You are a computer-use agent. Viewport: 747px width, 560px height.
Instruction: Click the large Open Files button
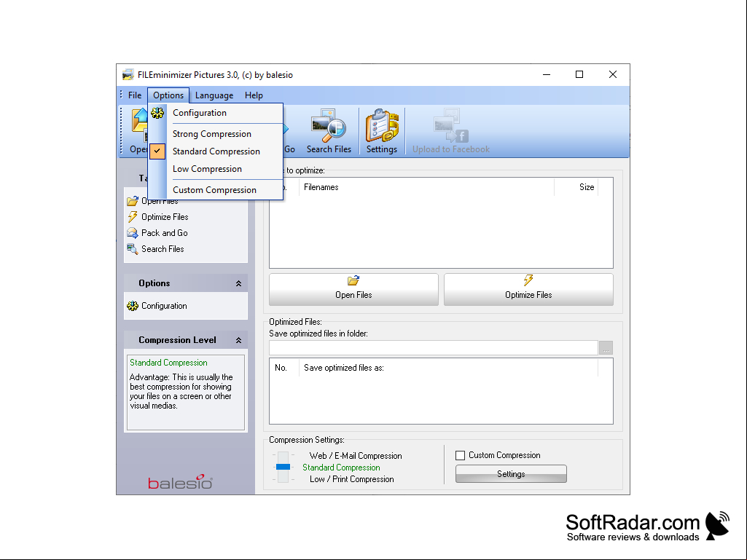coord(353,289)
